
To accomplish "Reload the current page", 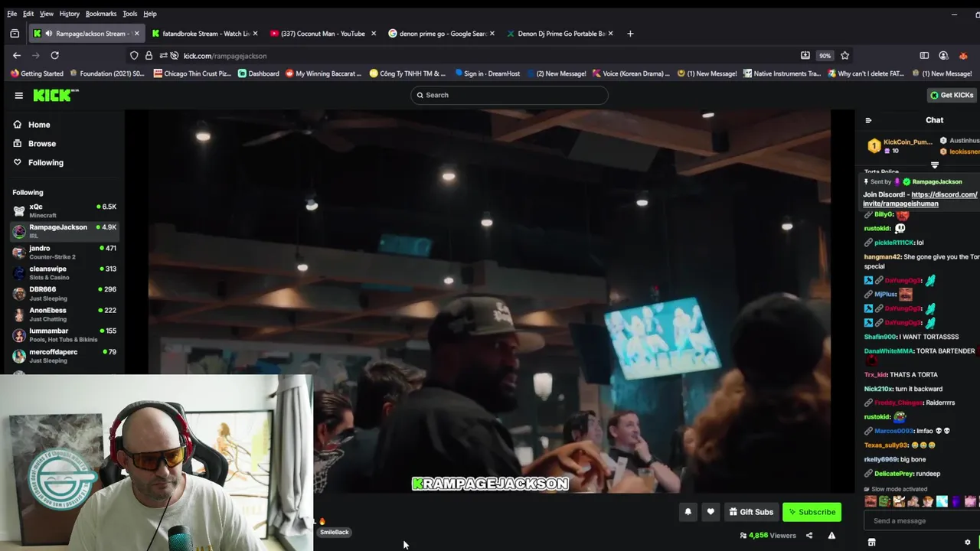I will point(54,55).
